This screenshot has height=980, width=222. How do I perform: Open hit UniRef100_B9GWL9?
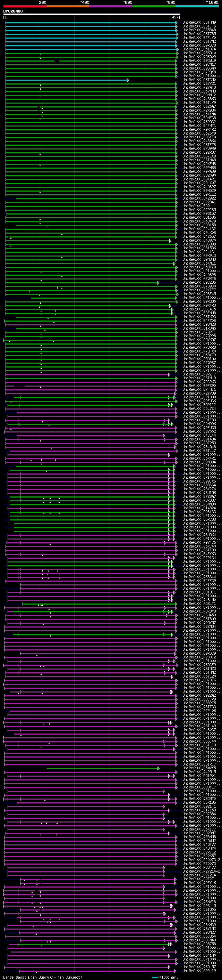(x=199, y=60)
